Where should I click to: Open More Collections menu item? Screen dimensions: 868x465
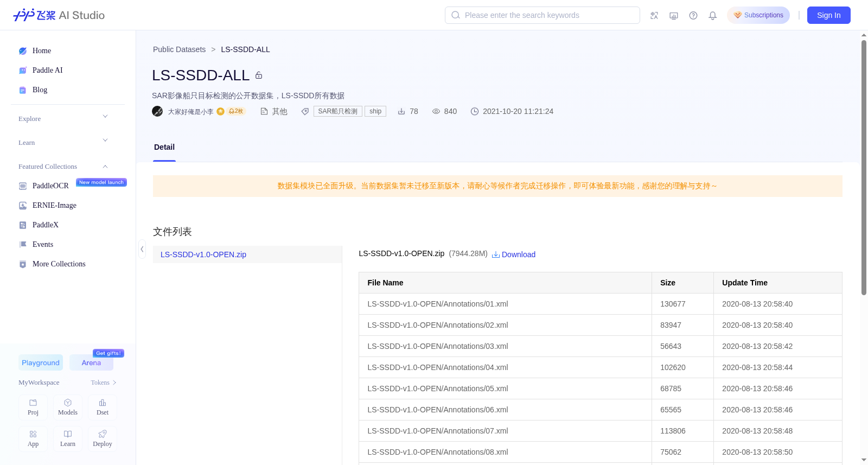59,264
